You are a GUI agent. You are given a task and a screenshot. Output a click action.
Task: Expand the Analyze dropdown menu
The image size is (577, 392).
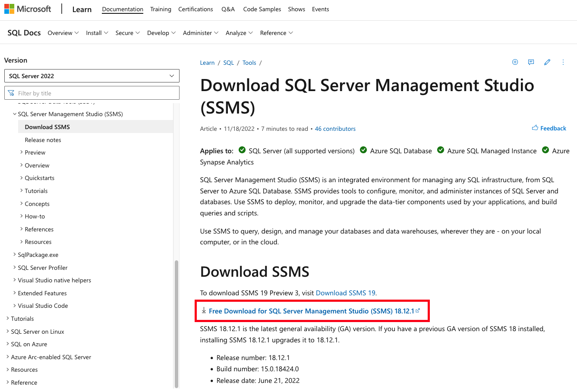pos(239,33)
